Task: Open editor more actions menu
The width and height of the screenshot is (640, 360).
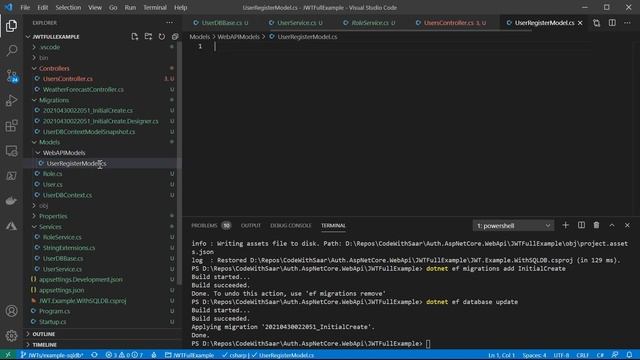Action: [627, 23]
